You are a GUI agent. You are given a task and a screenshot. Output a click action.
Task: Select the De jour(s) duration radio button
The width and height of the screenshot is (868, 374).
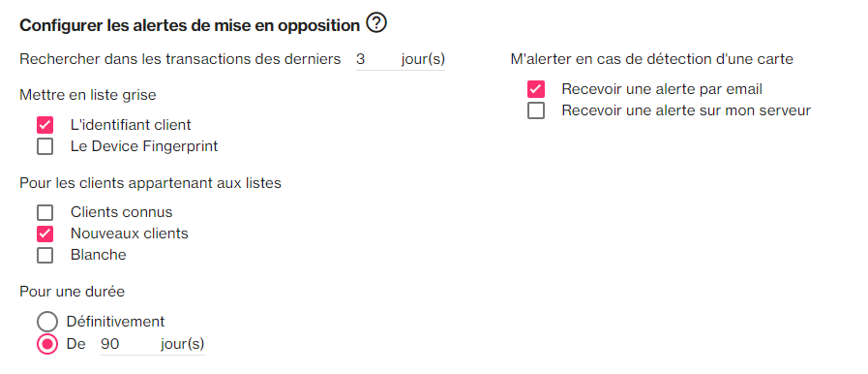coord(47,344)
